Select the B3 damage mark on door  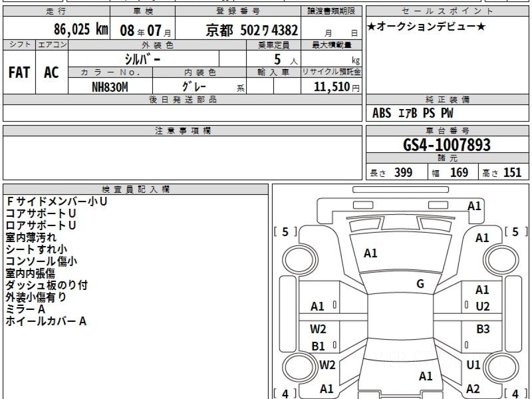point(482,329)
